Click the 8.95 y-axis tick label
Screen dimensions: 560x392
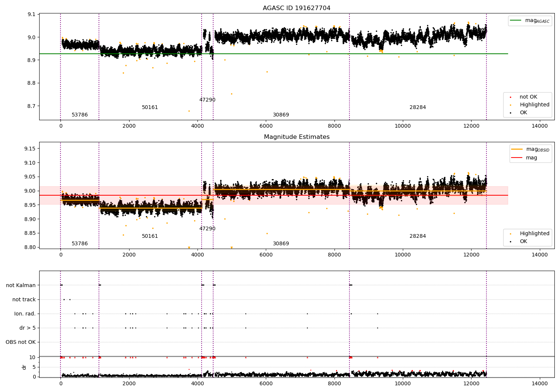tap(30, 205)
